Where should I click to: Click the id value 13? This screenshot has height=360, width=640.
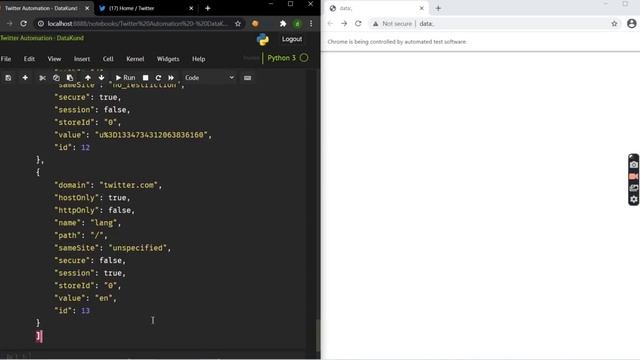click(85, 311)
